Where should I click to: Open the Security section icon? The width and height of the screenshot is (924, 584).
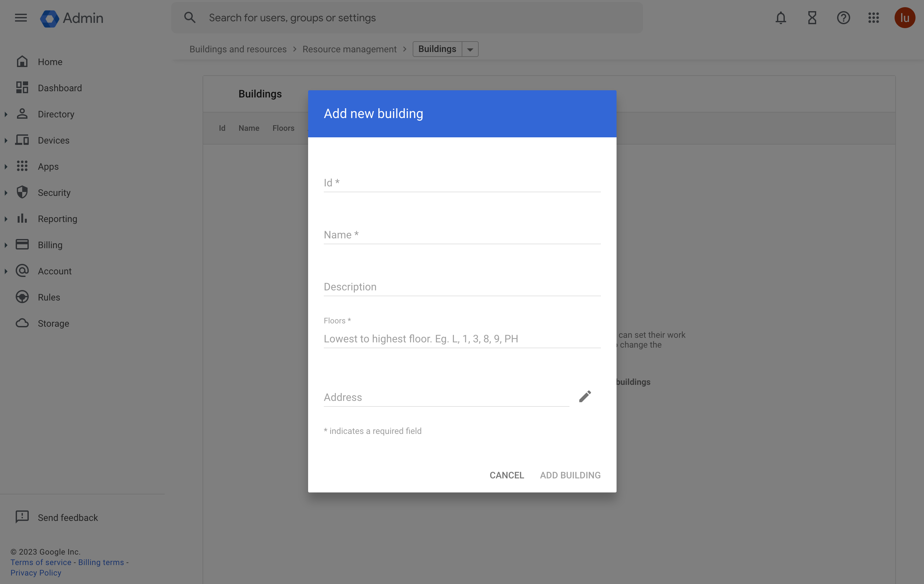click(x=22, y=192)
